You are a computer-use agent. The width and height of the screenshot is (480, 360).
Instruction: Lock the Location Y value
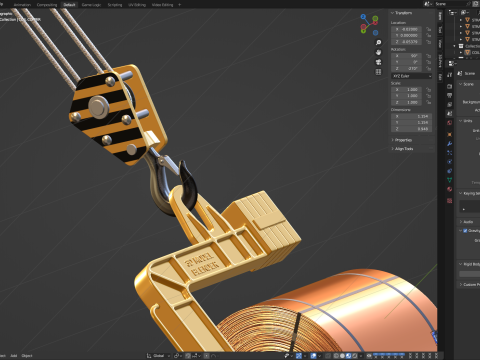coord(429,35)
